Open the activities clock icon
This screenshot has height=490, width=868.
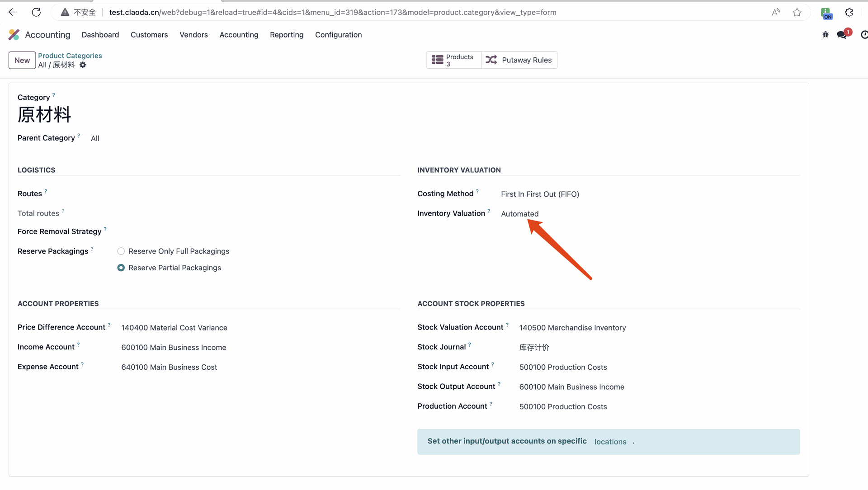pyautogui.click(x=864, y=35)
